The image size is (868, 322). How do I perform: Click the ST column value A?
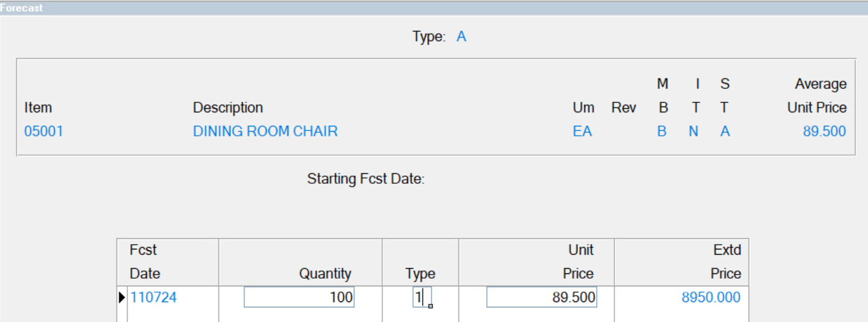[x=725, y=131]
